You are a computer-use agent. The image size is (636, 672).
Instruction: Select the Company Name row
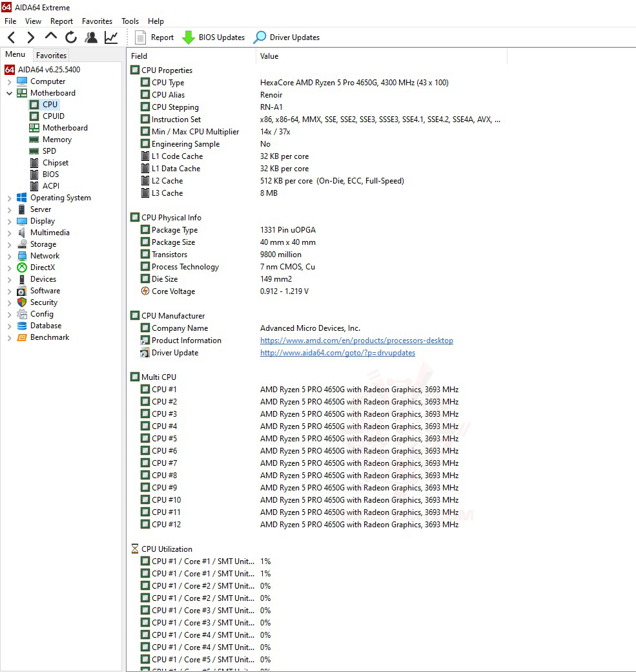pos(317,328)
